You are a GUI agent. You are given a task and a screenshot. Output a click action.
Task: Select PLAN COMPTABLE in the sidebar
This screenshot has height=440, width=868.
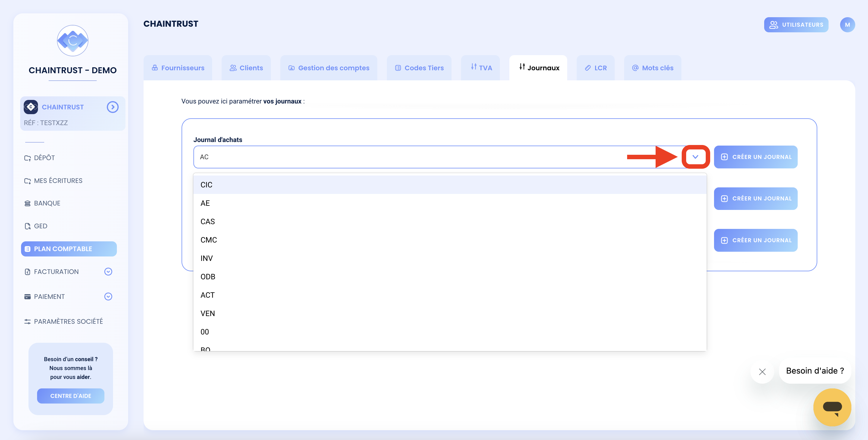(x=69, y=249)
